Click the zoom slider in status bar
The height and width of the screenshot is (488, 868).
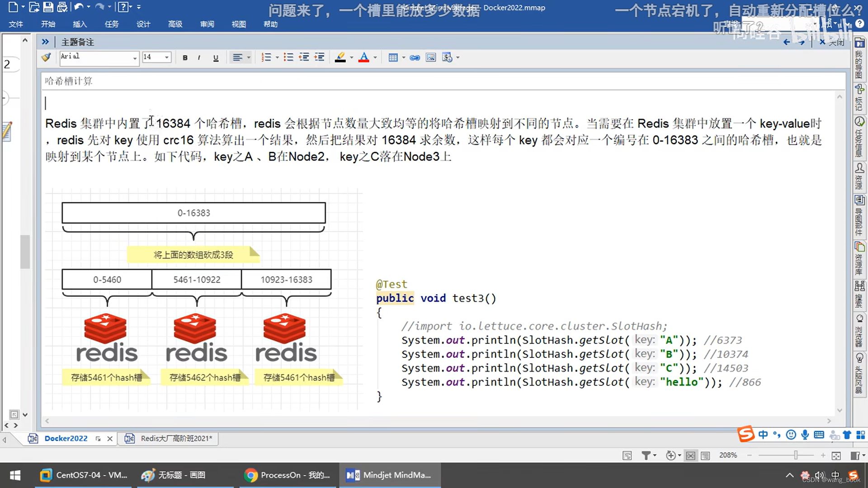tap(795, 455)
